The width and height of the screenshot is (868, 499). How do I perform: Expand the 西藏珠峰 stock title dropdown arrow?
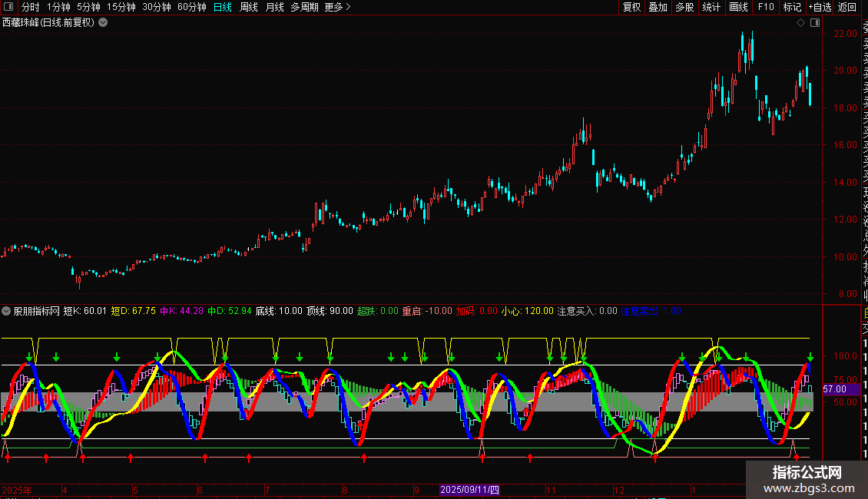pyautogui.click(x=103, y=22)
